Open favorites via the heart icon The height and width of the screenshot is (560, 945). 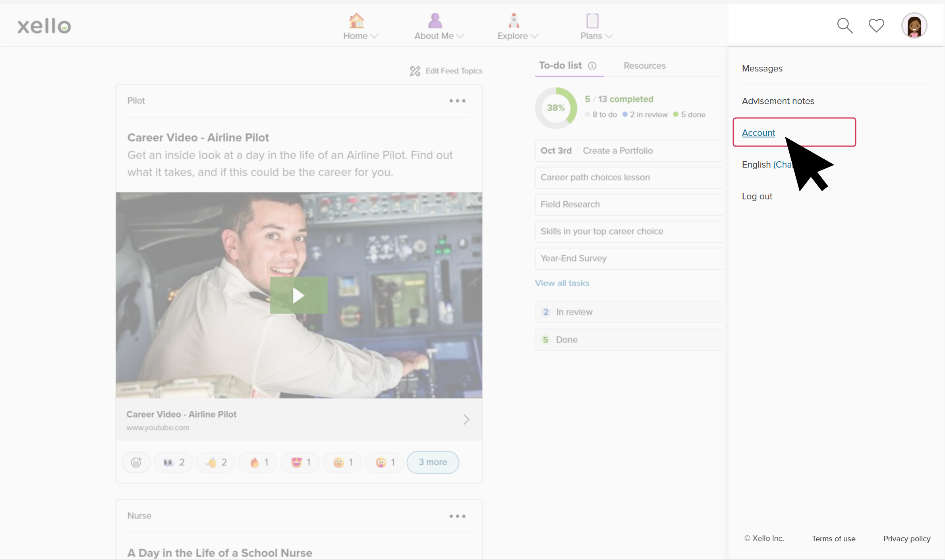pyautogui.click(x=876, y=25)
